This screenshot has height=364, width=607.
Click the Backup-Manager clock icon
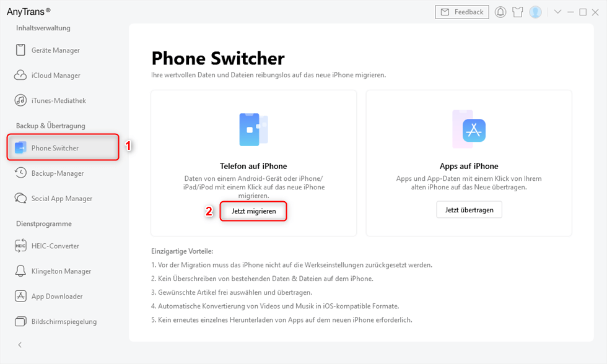click(x=20, y=173)
